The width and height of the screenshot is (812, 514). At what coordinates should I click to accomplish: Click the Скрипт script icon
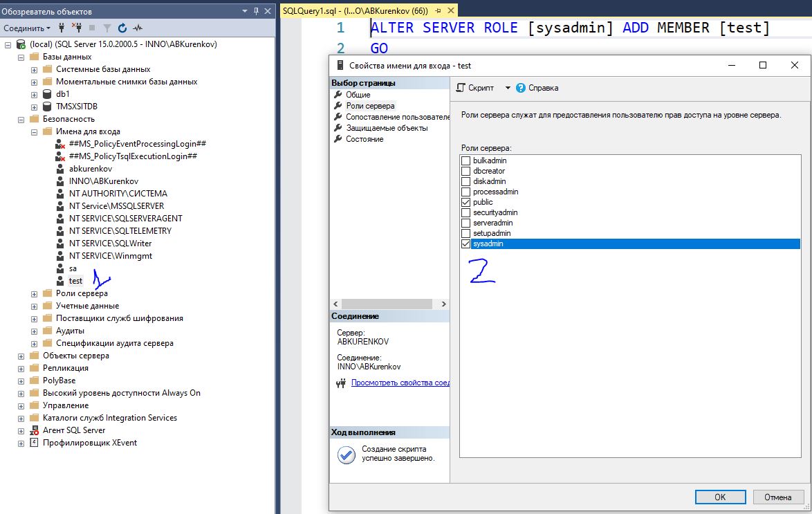coord(461,88)
